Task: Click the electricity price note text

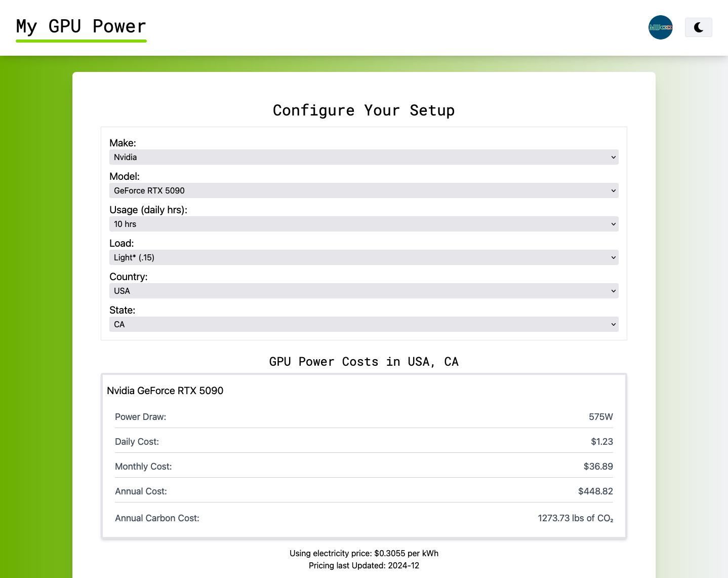Action: [364, 553]
